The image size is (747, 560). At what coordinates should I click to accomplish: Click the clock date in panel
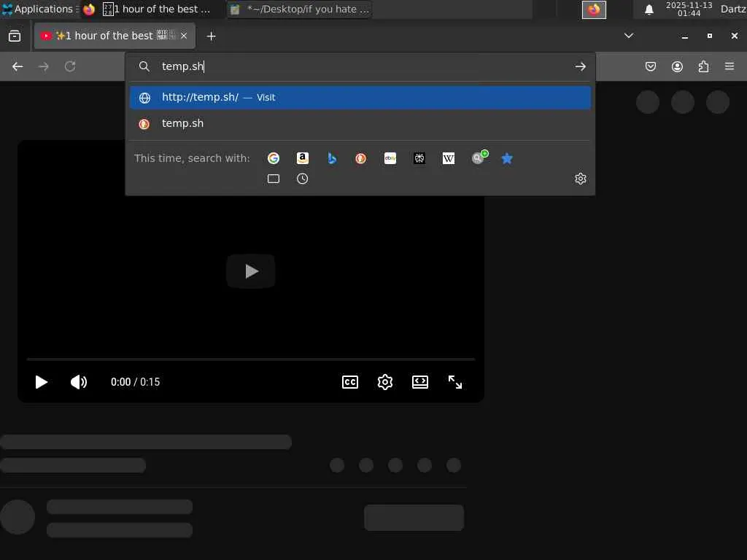tap(689, 9)
